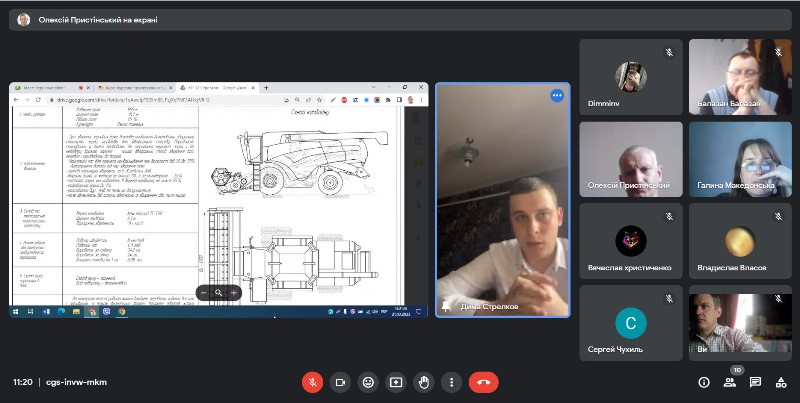The width and height of the screenshot is (800, 403).
Task: Open the Activities panel icon
Action: pos(782,382)
